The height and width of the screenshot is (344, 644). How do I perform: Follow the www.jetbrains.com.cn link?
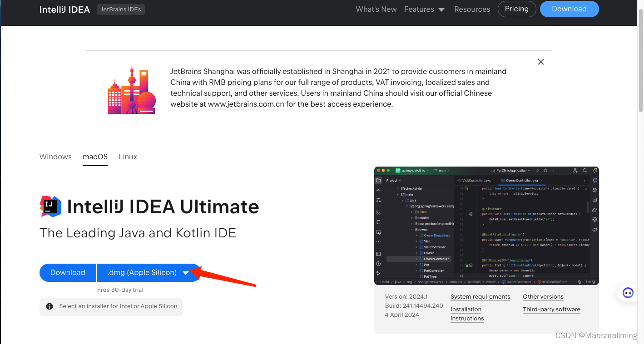(x=246, y=104)
